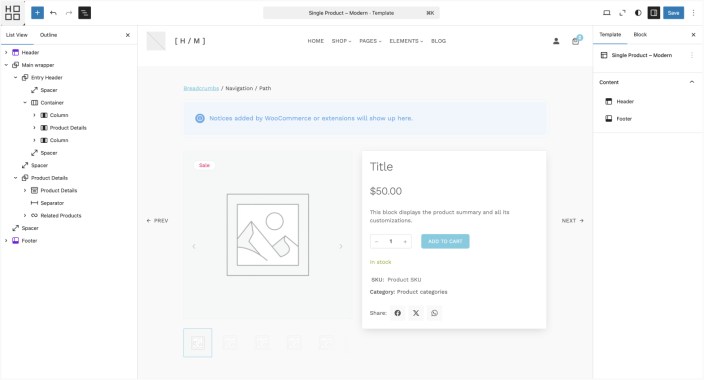Viewport: 704px width, 380px height.
Task: Click previous arrow in product gallery
Action: click(x=194, y=246)
